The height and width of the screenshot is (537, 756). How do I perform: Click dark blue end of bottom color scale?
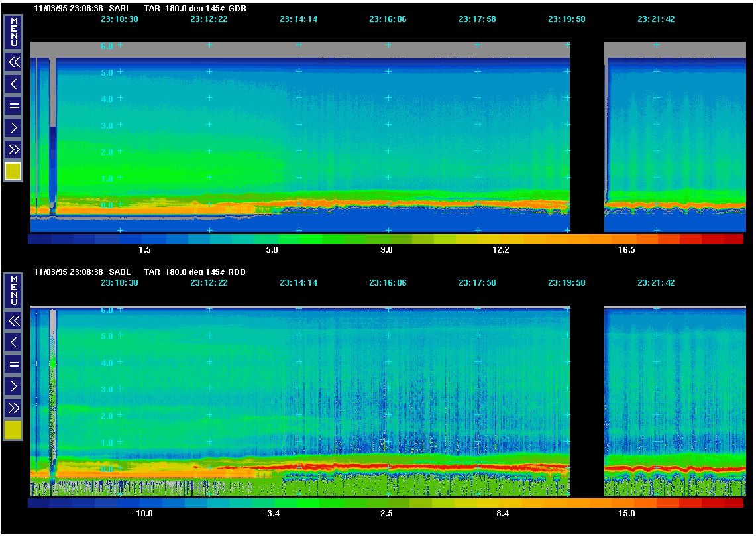coord(40,503)
